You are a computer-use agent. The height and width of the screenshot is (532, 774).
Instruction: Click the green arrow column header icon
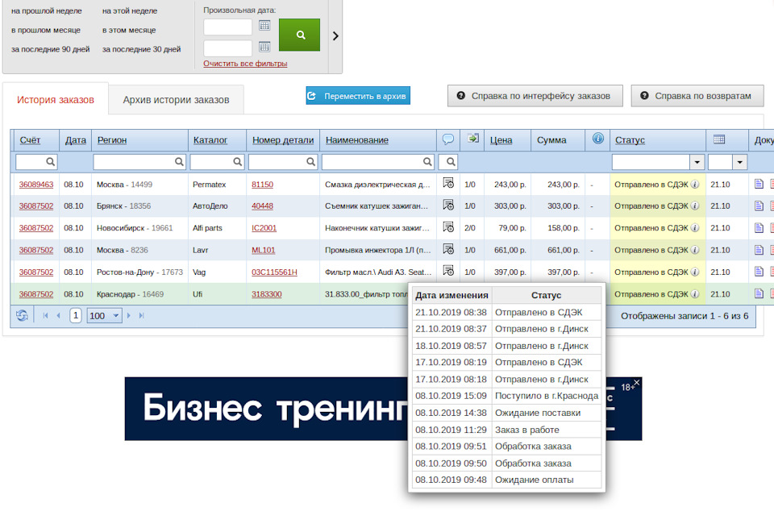(x=473, y=138)
